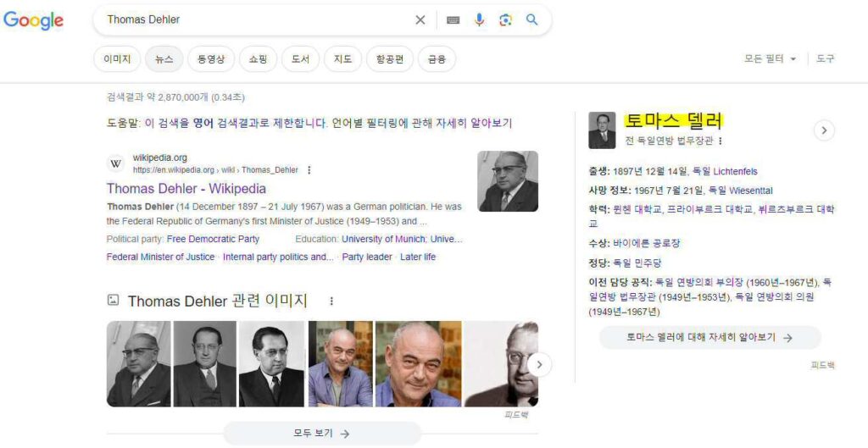868x448 pixels.
Task: Click 토마스 델러에 대해 자세히 알아보기 button
Action: 710,337
